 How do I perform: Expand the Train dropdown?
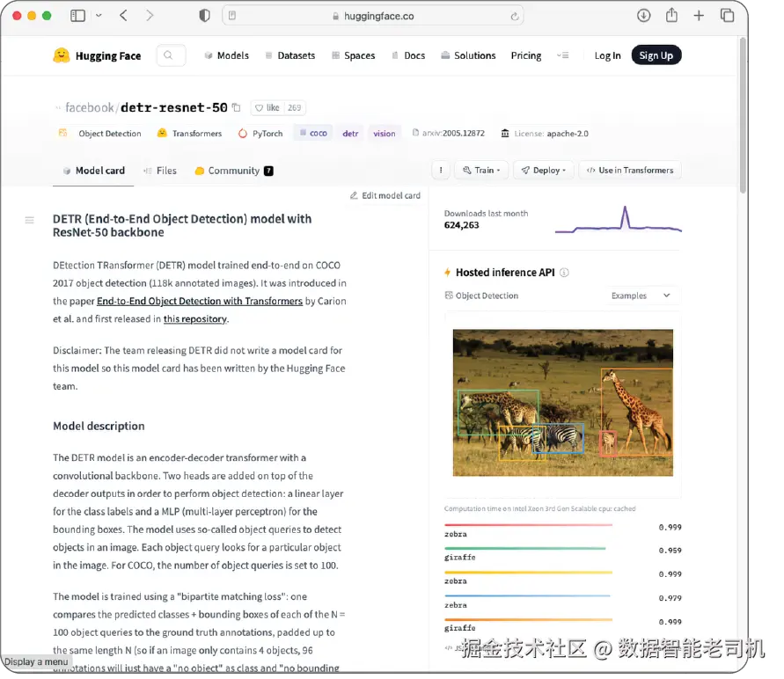point(481,171)
